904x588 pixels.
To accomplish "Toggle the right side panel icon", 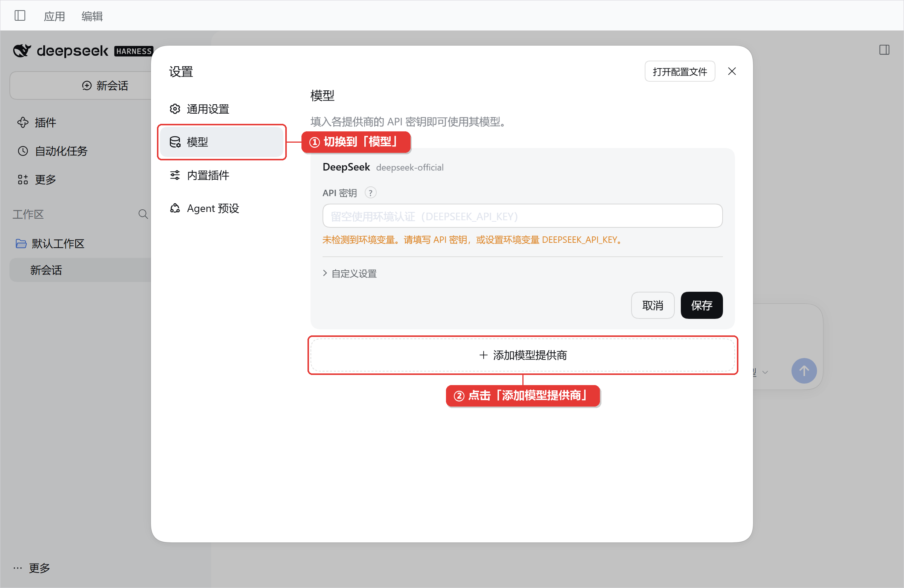I will click(884, 50).
